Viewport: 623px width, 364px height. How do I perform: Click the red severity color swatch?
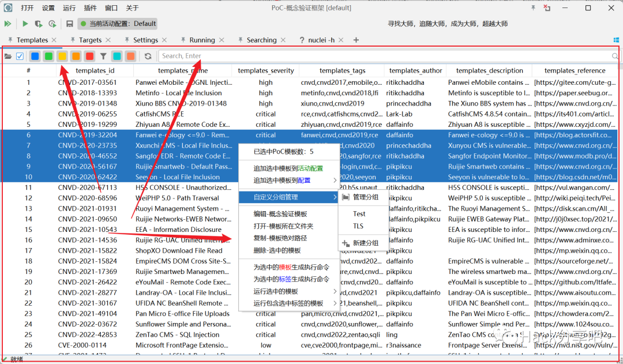pos(89,56)
